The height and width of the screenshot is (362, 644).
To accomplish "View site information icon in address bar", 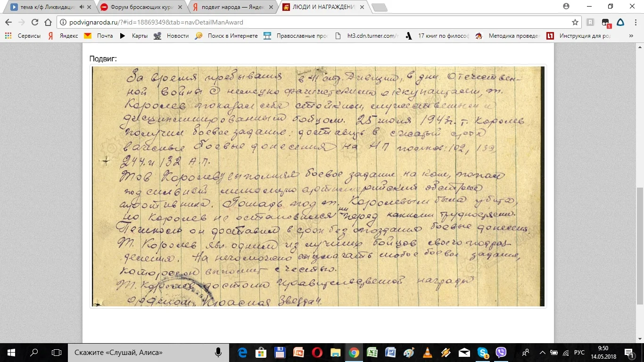I will pyautogui.click(x=64, y=22).
